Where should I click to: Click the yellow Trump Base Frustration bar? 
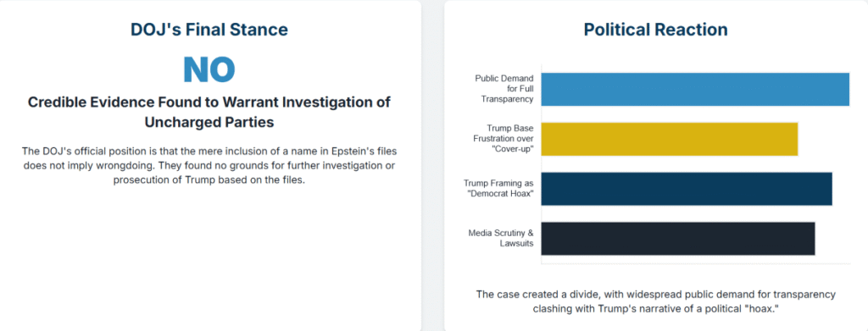pyautogui.click(x=670, y=139)
